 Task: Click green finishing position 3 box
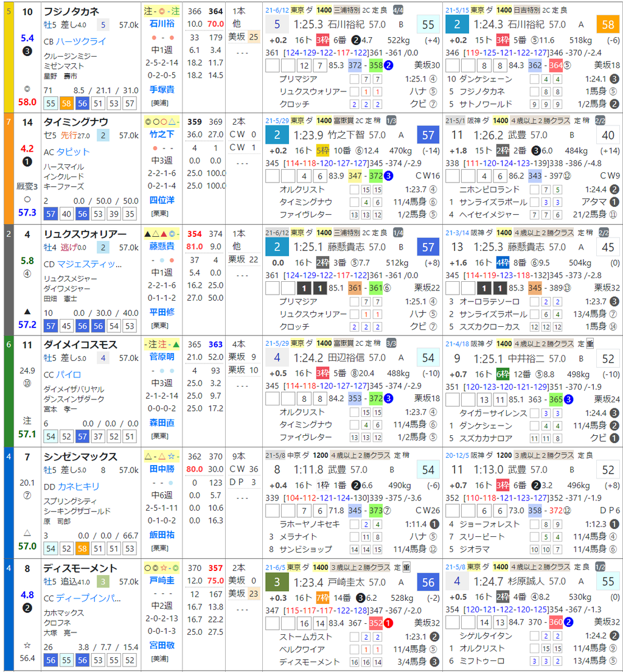277,582
